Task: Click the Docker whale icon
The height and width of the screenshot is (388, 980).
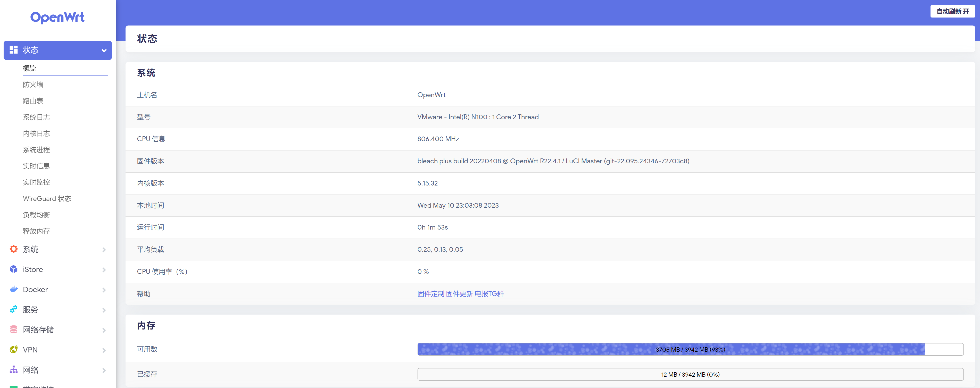Action: coord(14,289)
